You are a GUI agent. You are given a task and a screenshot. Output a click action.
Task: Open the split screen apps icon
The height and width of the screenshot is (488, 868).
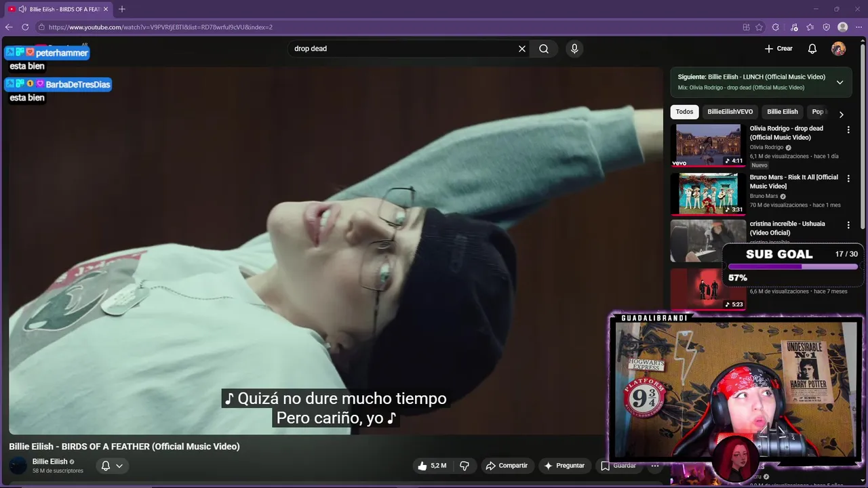point(747,27)
